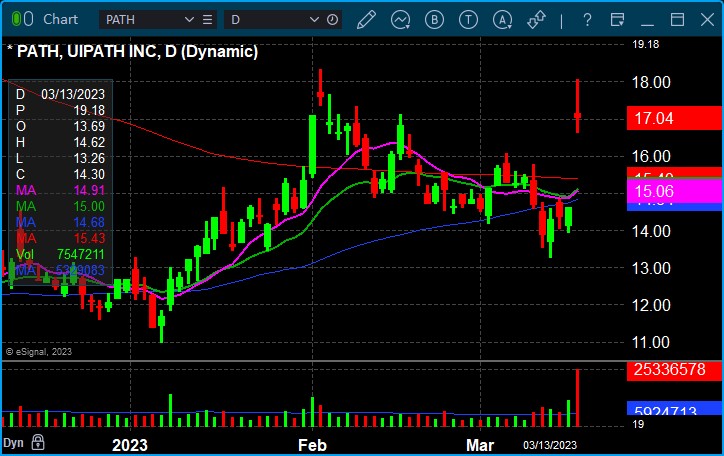Click the green MA 15.00 value
The height and width of the screenshot is (456, 724).
[89, 206]
